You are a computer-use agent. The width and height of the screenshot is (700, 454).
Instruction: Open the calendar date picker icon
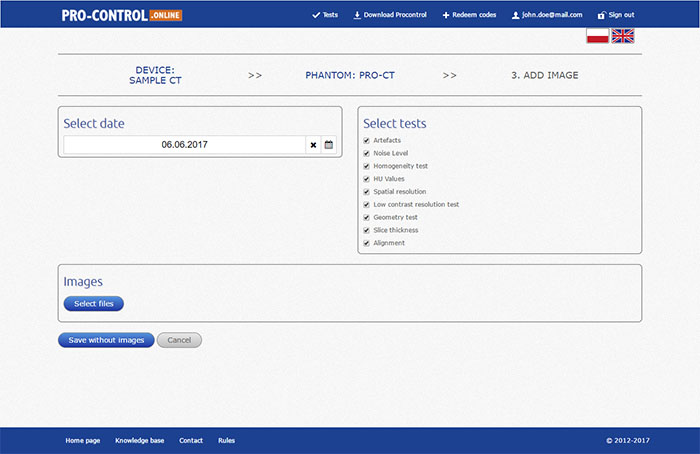pyautogui.click(x=329, y=145)
